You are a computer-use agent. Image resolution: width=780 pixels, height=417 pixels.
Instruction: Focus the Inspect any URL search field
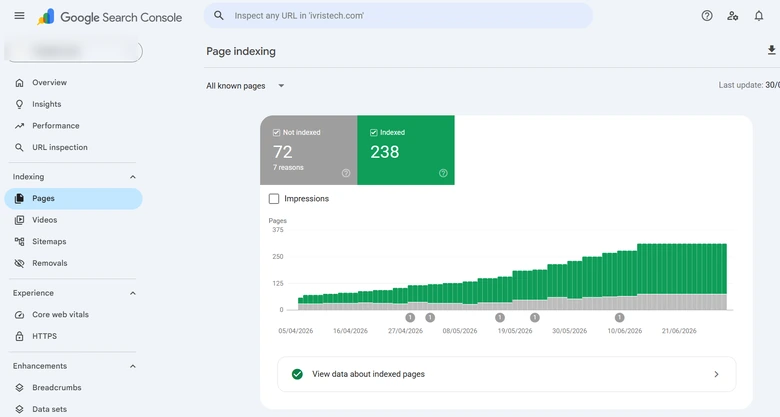pos(398,15)
